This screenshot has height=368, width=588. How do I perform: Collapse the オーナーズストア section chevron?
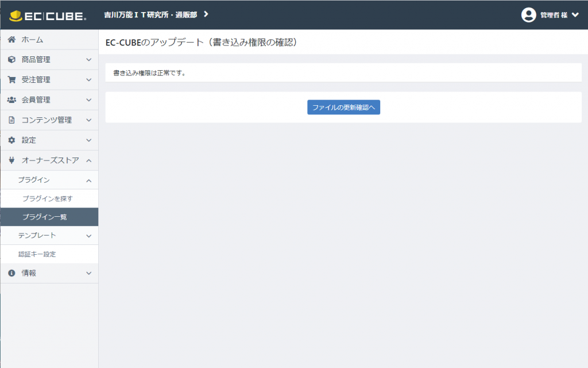click(x=88, y=160)
